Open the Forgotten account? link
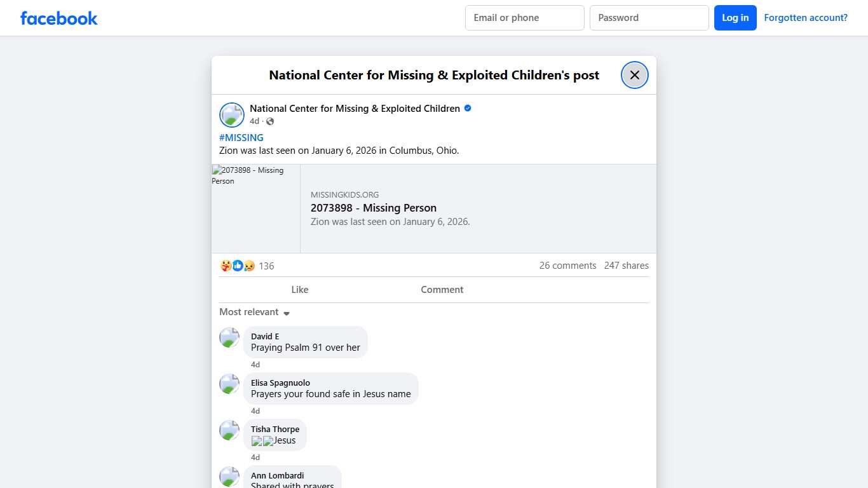The height and width of the screenshot is (488, 868). pos(806,18)
